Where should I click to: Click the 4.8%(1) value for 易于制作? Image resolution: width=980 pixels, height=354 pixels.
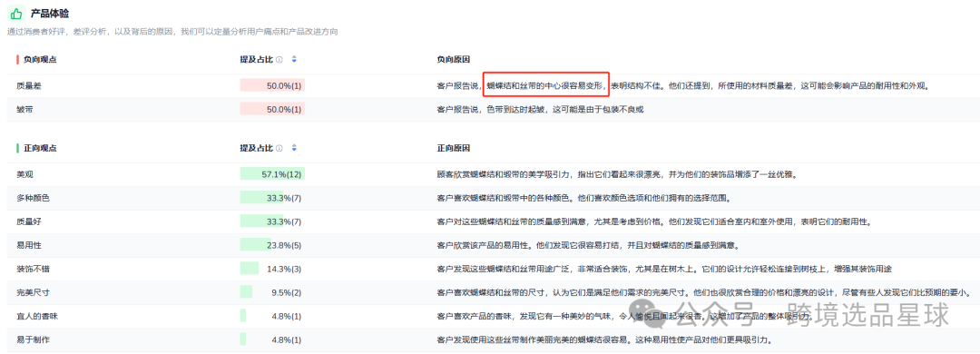click(286, 340)
